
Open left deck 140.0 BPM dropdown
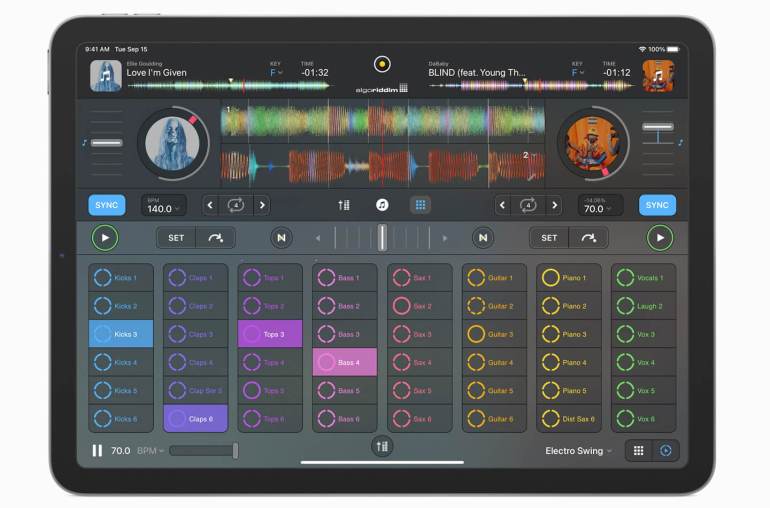164,205
